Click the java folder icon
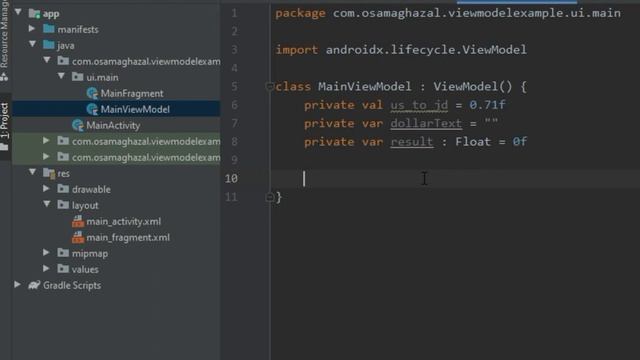Viewport: 640px width, 360px height. tap(49, 44)
